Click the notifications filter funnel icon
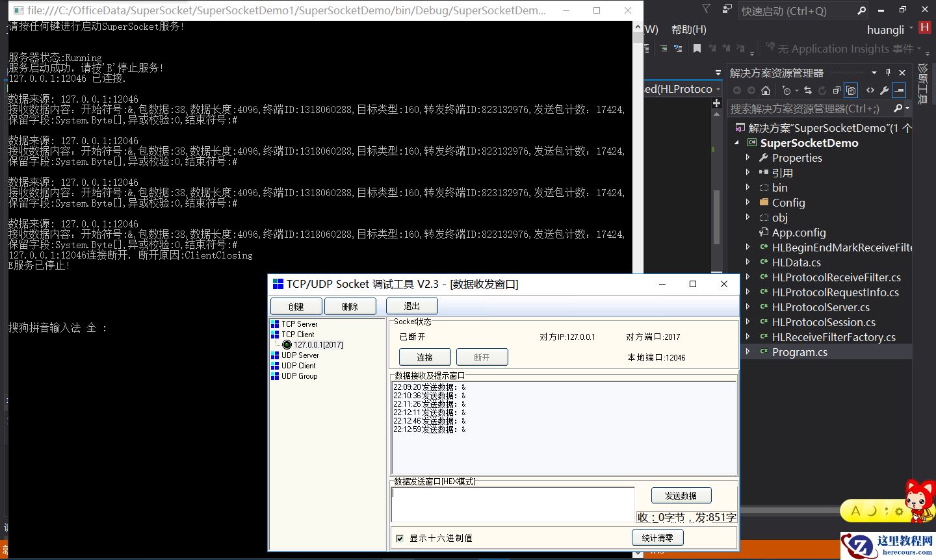The width and height of the screenshot is (936, 560). 707,9
